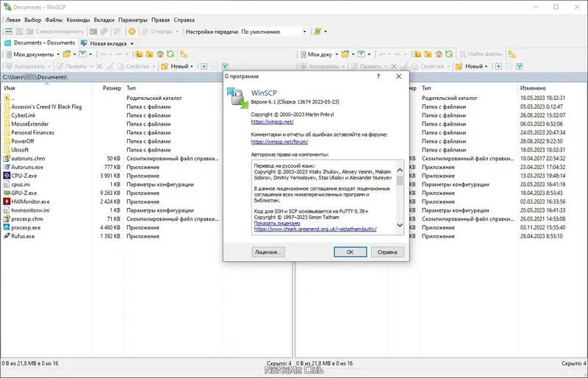Open the 'Параметры' menu
Image resolution: width=588 pixels, height=378 pixels.
click(x=133, y=20)
